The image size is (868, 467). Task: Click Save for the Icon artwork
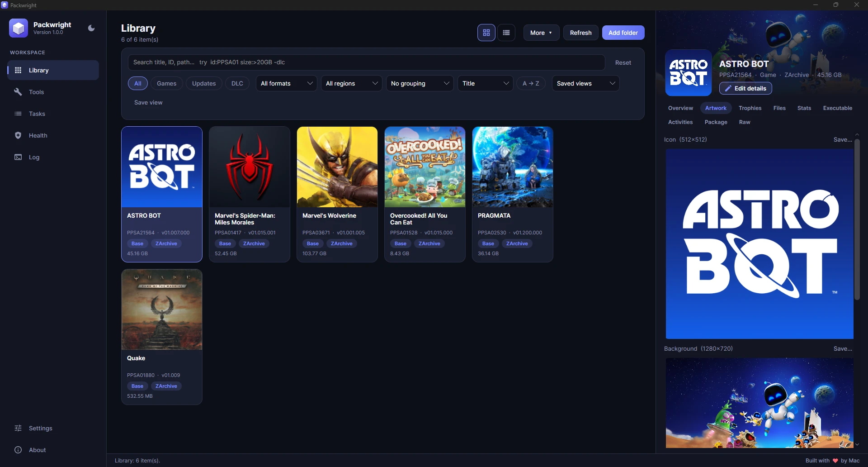pyautogui.click(x=843, y=139)
